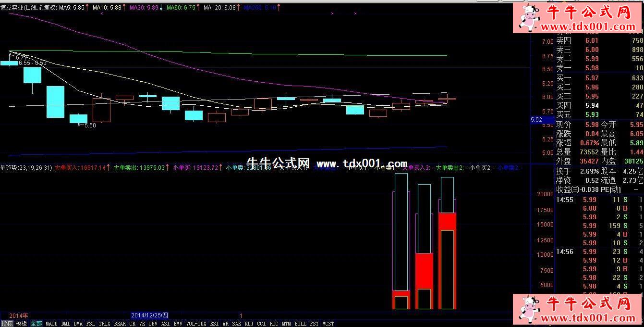644x327 pixels.
Task: Switch to the MACD indicator tab
Action: [51, 324]
